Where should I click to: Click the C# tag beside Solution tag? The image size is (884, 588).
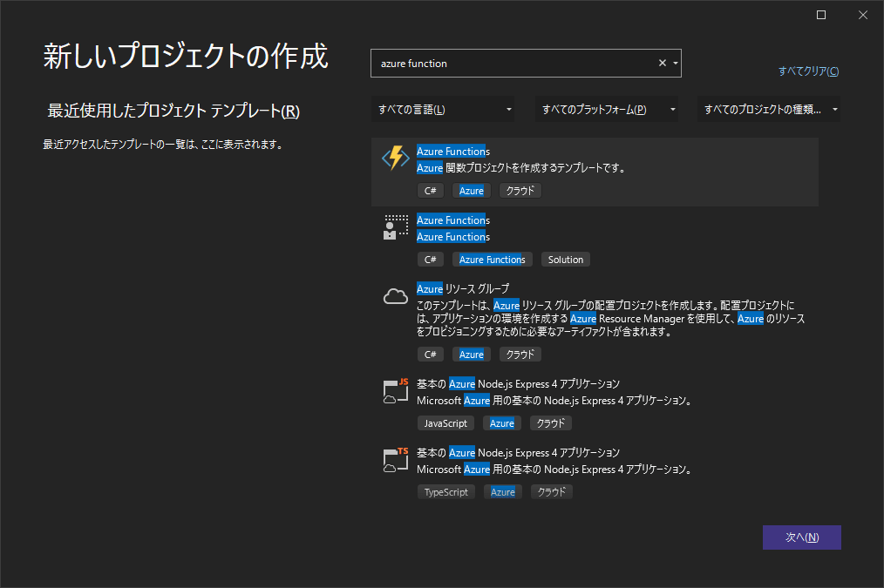click(430, 260)
